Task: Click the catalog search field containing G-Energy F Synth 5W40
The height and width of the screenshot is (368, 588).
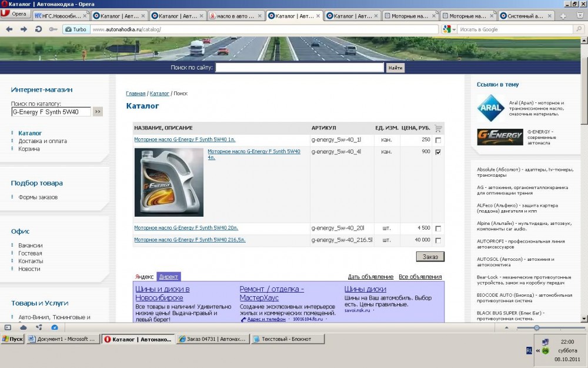Action: (x=51, y=112)
